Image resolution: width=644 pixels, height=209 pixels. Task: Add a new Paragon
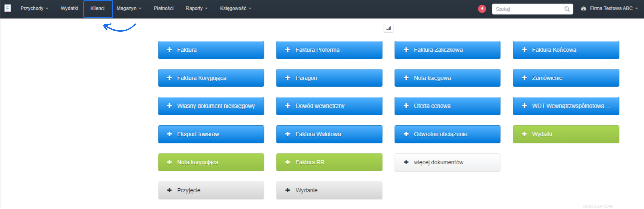click(x=329, y=78)
